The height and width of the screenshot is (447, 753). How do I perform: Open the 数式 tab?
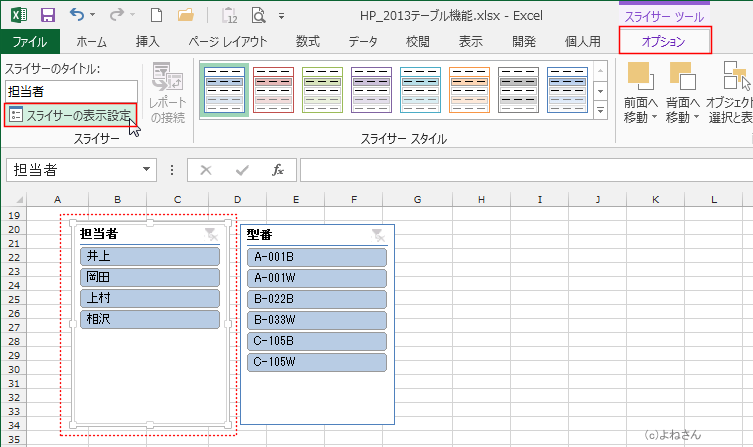pos(308,42)
